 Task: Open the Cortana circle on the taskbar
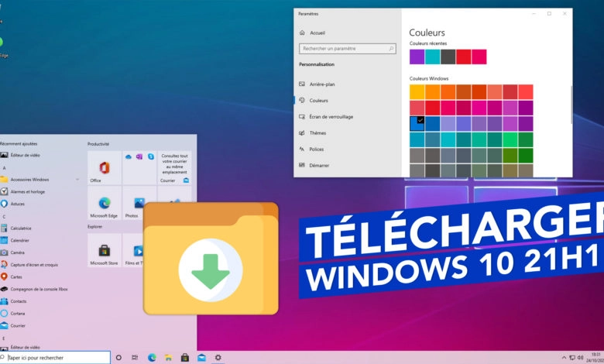pos(118,358)
